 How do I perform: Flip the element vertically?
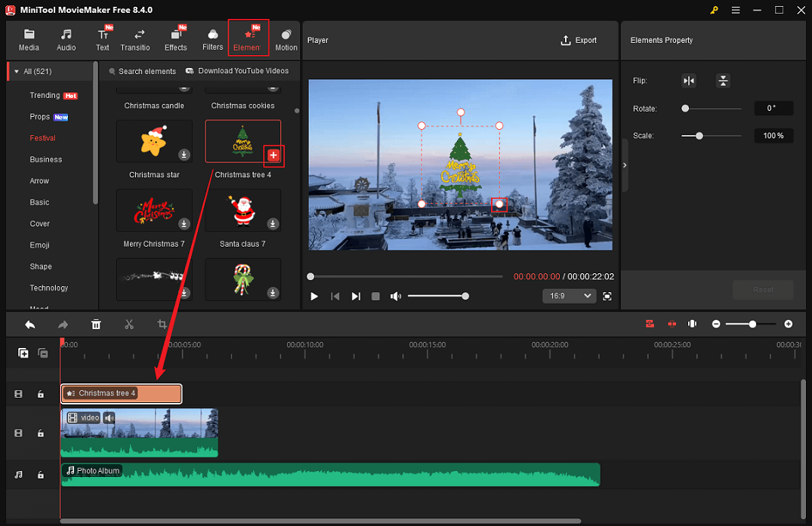723,81
